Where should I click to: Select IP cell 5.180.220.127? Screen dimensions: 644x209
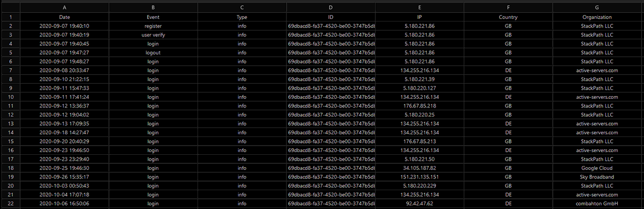419,88
